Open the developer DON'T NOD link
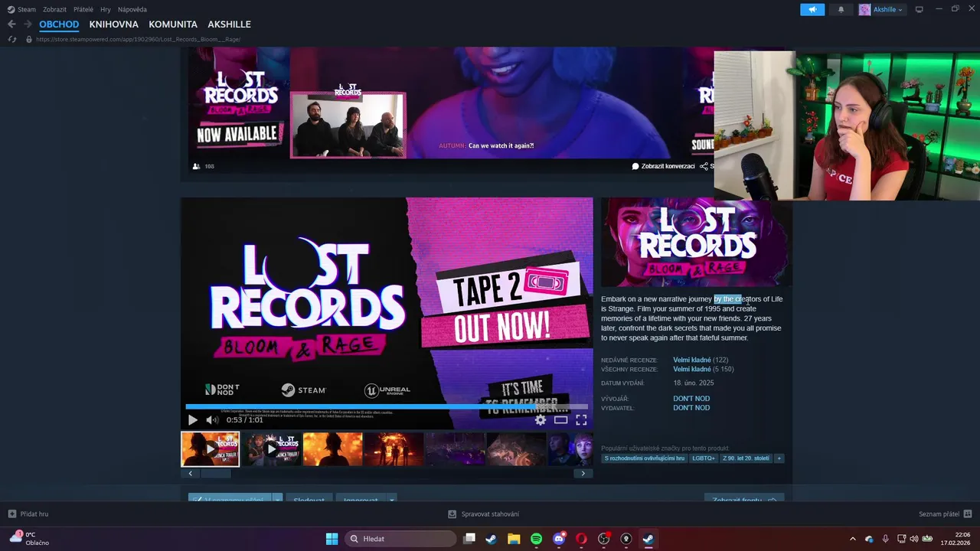Screen dimensions: 980x551 click(x=691, y=399)
